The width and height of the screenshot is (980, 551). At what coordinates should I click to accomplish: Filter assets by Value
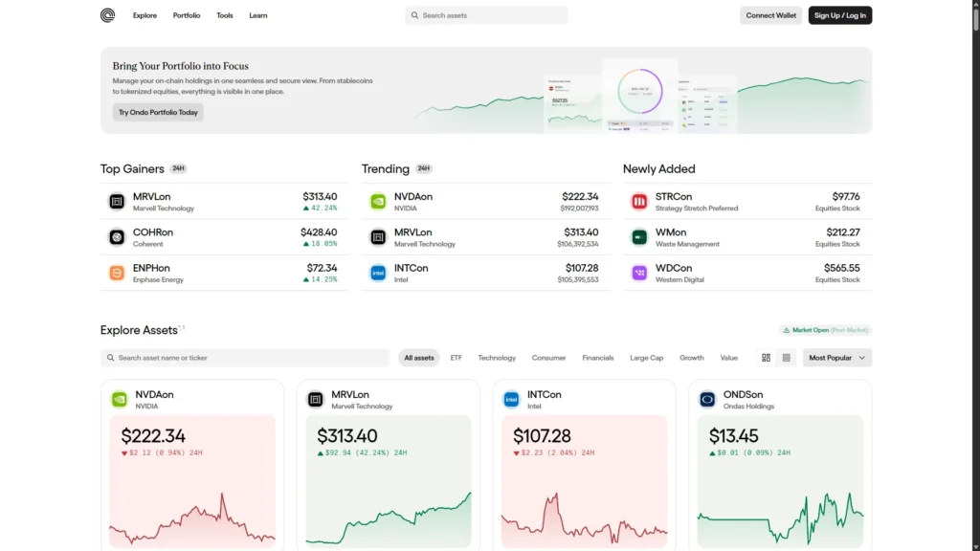tap(728, 358)
